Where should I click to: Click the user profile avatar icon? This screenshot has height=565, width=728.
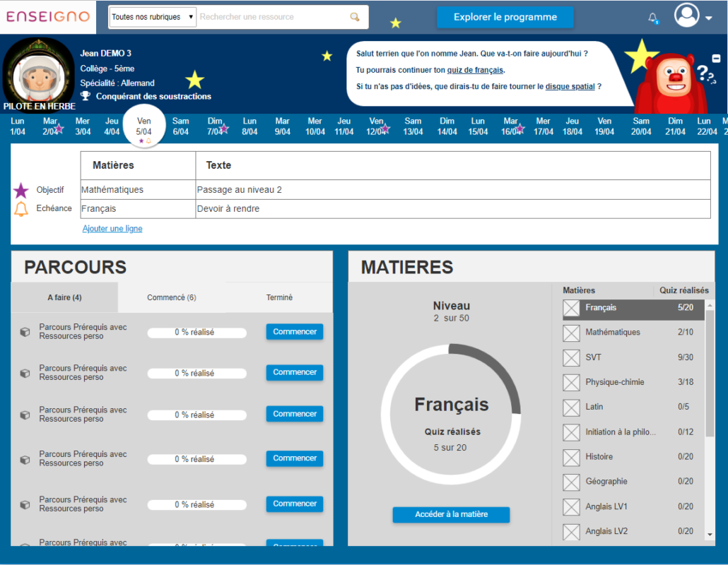686,16
